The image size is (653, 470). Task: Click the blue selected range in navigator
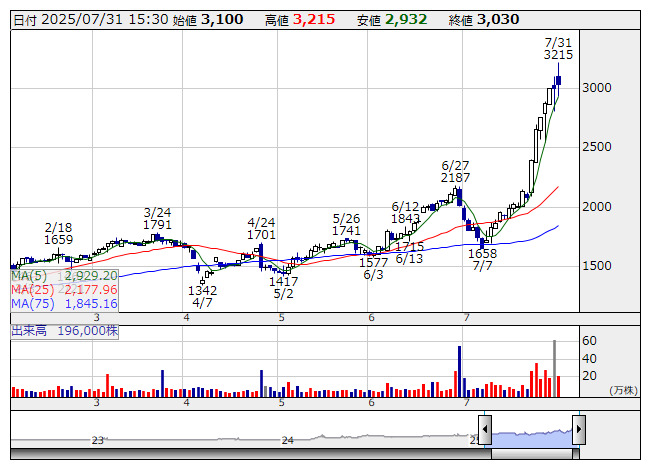pyautogui.click(x=531, y=434)
